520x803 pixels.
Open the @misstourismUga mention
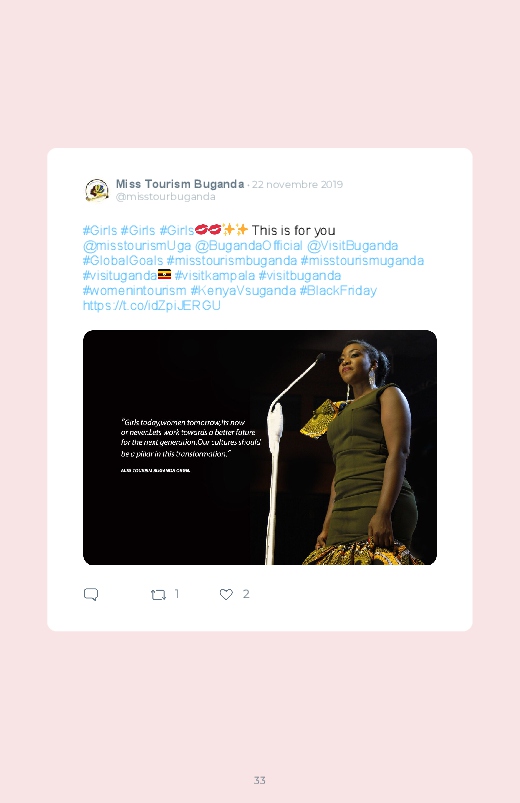point(137,246)
